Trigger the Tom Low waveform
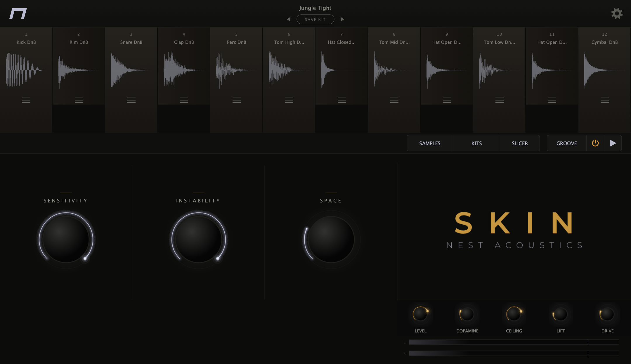 click(500, 70)
